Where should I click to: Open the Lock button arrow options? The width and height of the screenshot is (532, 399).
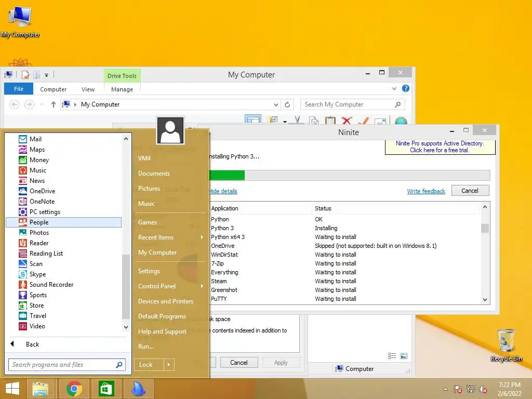pos(169,365)
